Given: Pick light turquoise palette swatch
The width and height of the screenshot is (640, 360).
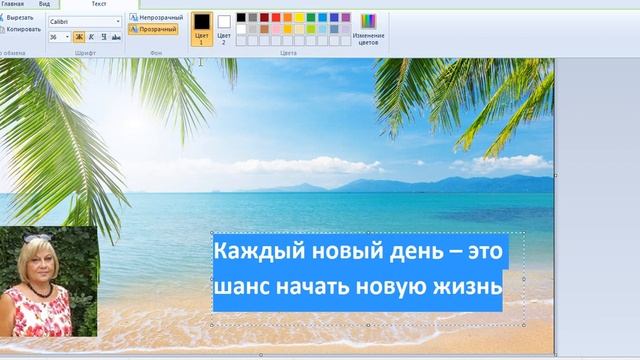Looking at the screenshot, I should click(x=322, y=29).
